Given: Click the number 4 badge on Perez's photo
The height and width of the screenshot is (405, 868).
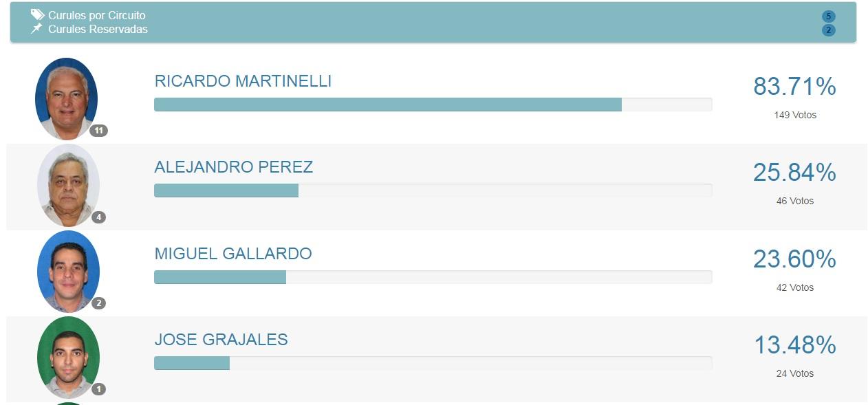Looking at the screenshot, I should [98, 217].
